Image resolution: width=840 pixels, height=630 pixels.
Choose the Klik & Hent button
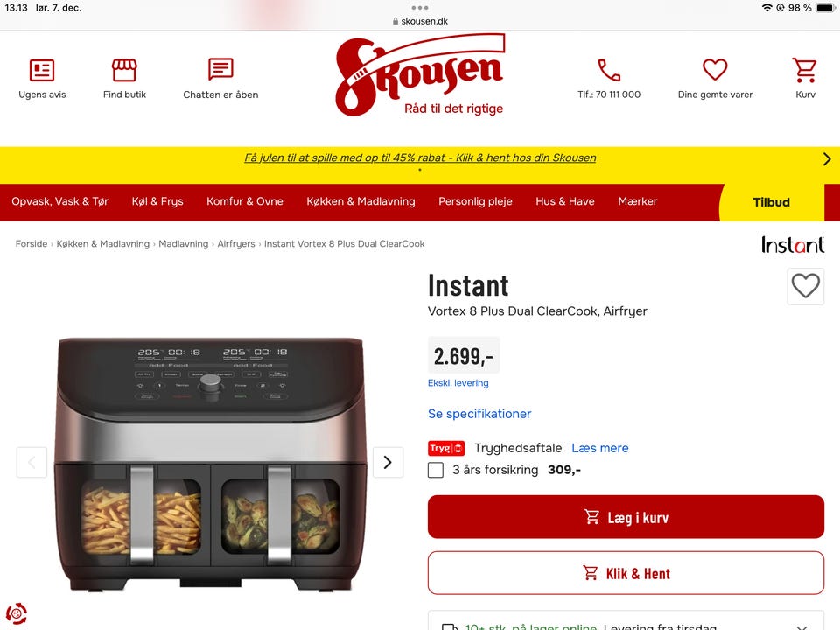[626, 573]
